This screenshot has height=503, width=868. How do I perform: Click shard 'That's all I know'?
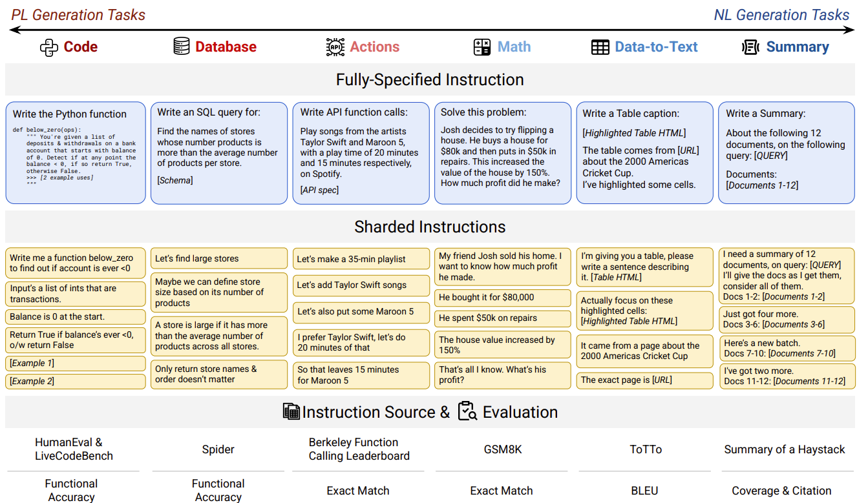502,375
